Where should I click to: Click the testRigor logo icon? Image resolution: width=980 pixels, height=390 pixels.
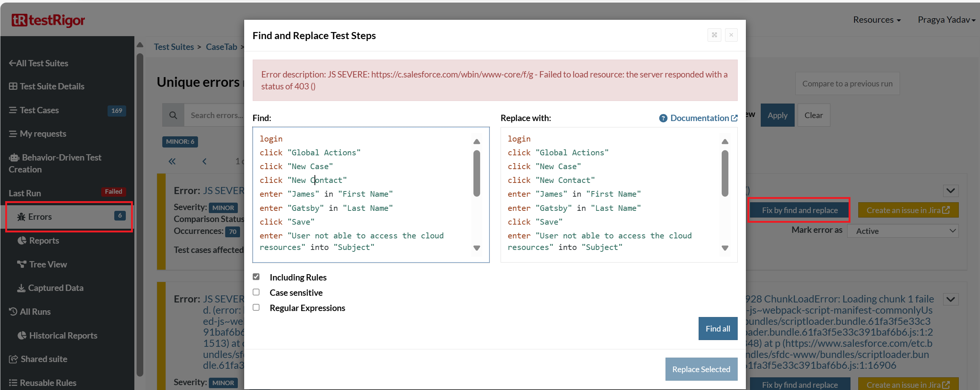(19, 20)
